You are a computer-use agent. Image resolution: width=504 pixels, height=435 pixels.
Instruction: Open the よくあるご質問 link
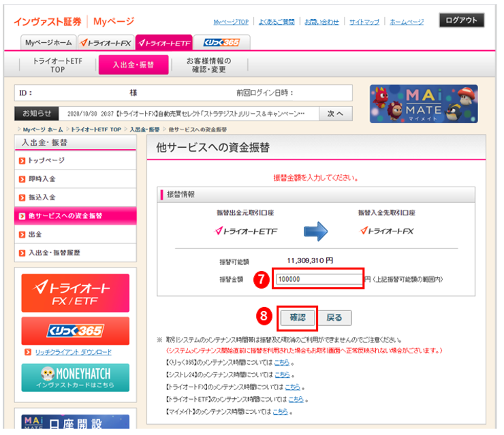pyautogui.click(x=277, y=22)
